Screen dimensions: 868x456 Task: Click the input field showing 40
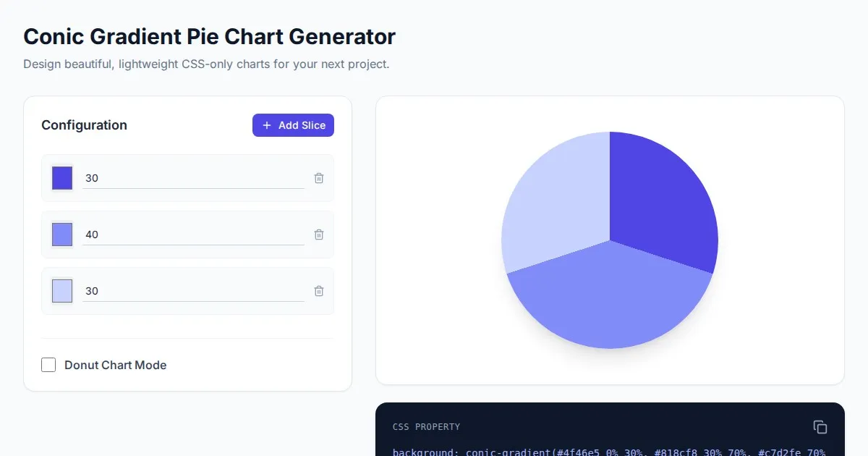pos(193,235)
